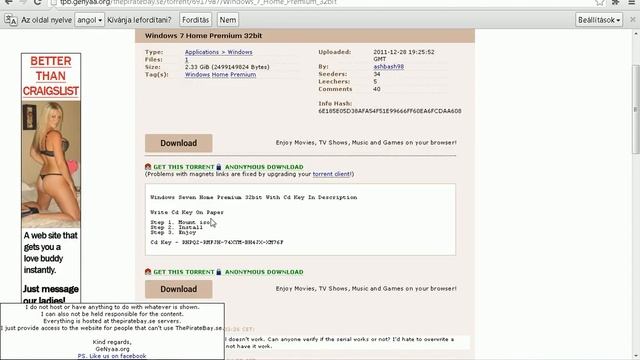640x360 pixels.
Task: Click the vertical scrollbar thumb
Action: click(x=635, y=109)
